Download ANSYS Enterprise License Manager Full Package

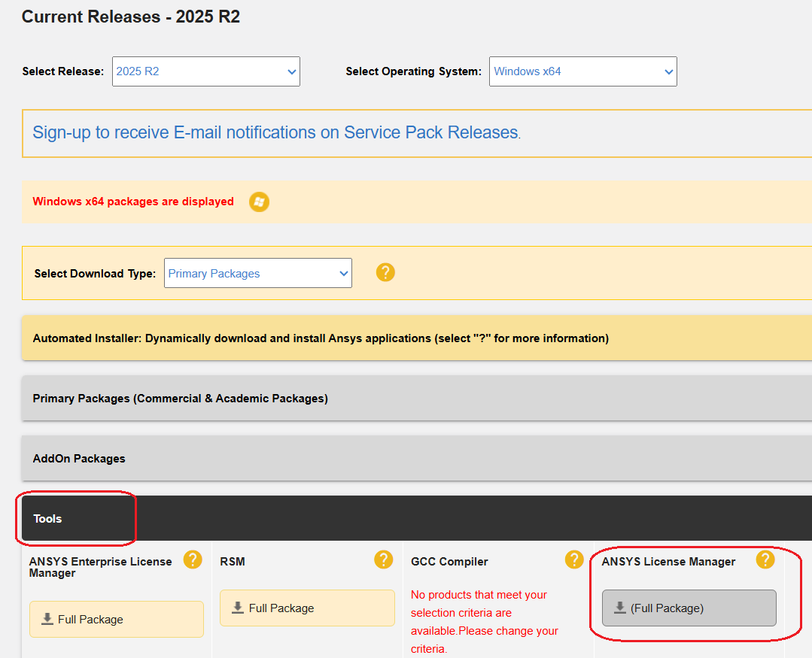pos(117,619)
